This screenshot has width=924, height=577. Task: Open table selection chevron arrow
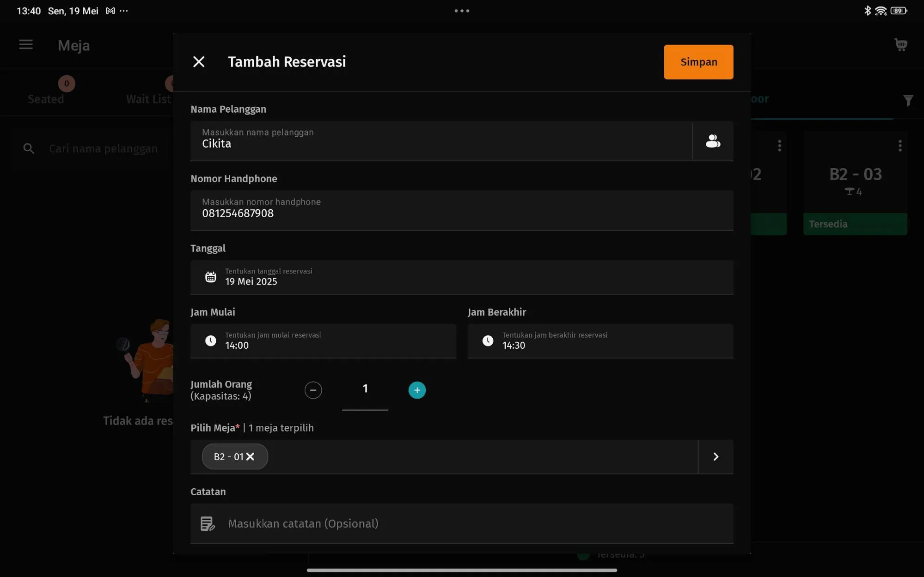716,456
